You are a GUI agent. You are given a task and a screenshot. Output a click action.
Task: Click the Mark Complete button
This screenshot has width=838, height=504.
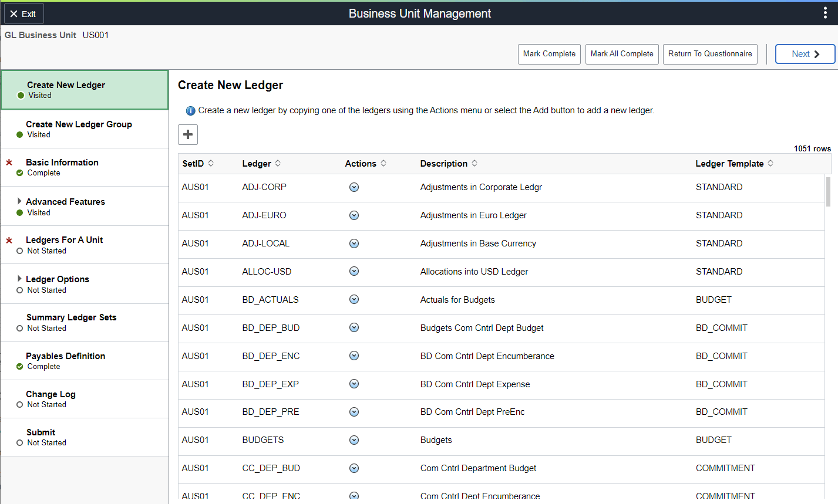[x=548, y=53]
